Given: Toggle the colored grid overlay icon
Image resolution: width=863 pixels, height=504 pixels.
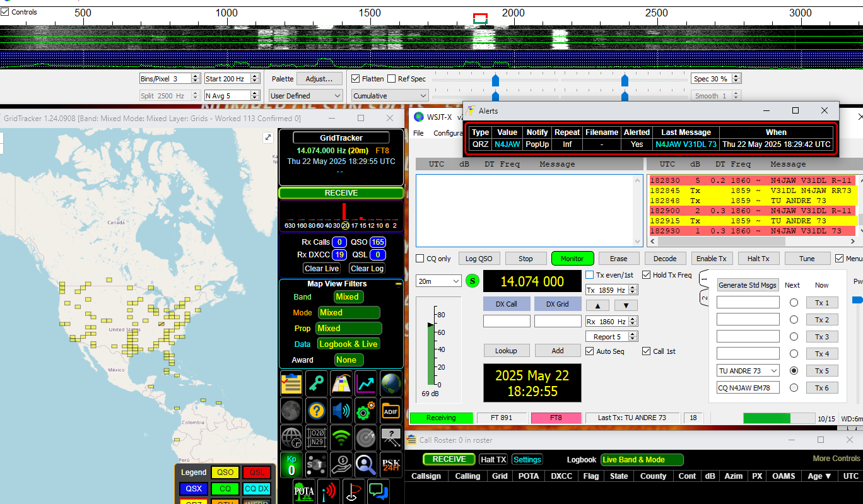Looking at the screenshot, I should [341, 384].
